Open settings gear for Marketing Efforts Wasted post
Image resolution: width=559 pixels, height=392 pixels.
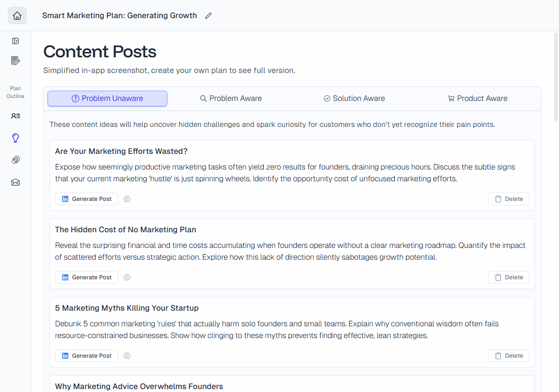(127, 199)
